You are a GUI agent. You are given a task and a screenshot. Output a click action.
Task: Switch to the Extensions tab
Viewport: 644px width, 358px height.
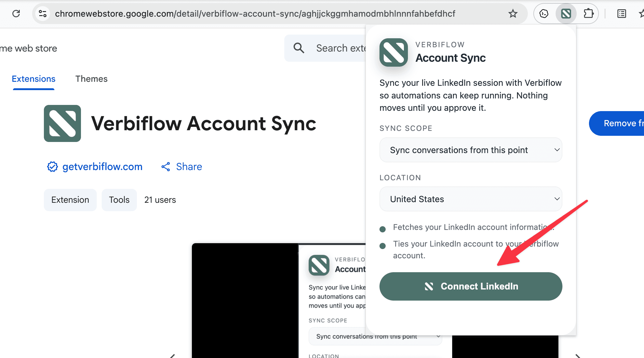point(34,79)
